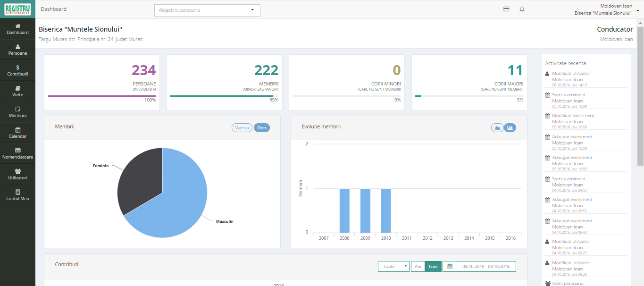The width and height of the screenshot is (644, 286).
Task: Show Evolutie membrii as bar chart
Action: [510, 127]
